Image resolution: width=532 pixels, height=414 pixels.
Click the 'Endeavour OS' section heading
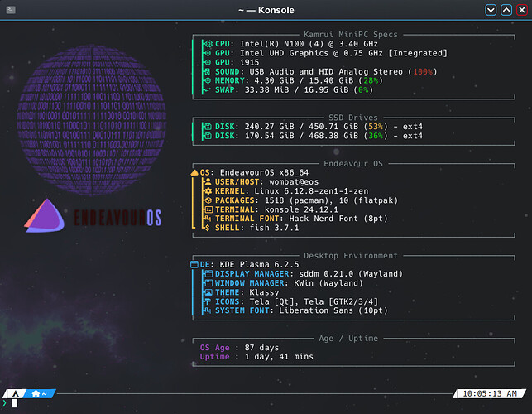[352, 164]
